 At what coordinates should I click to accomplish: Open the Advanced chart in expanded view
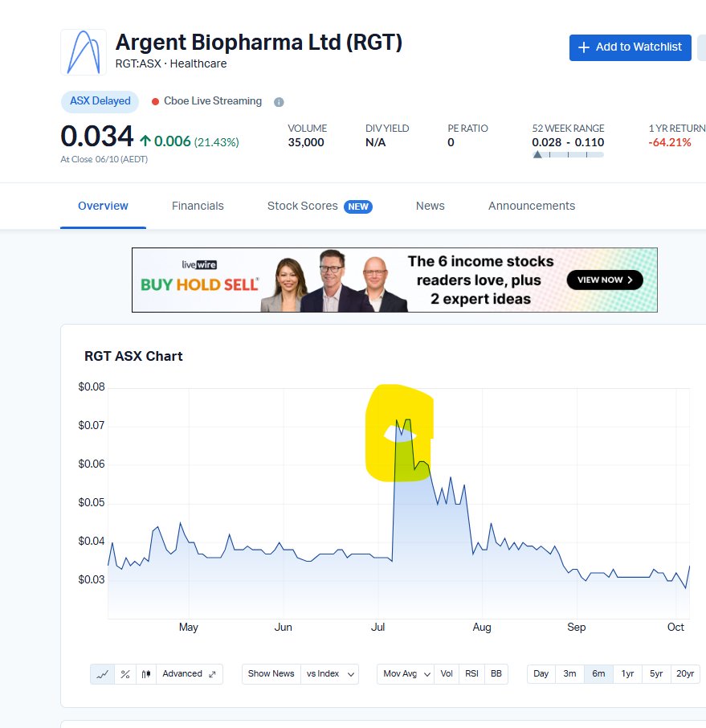click(x=190, y=674)
